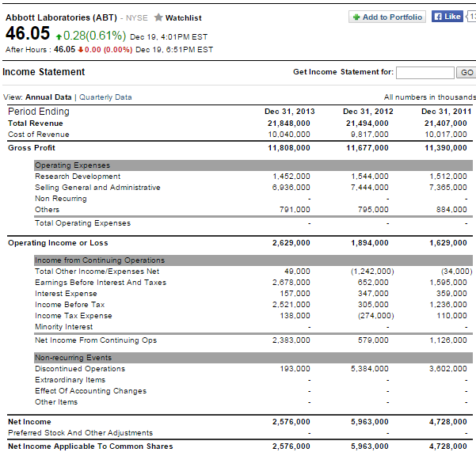Click the Dec 31, 2013 column header

click(290, 112)
